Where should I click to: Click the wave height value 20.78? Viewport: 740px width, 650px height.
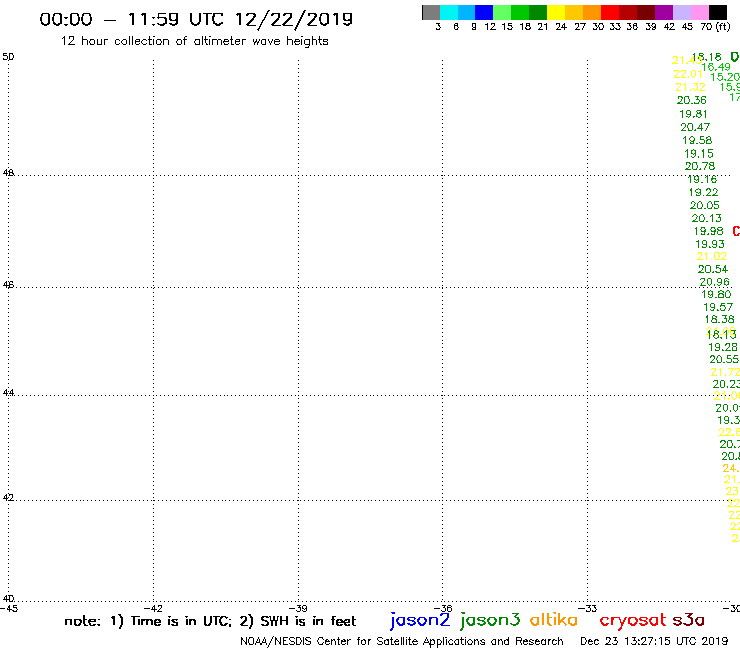(x=700, y=166)
